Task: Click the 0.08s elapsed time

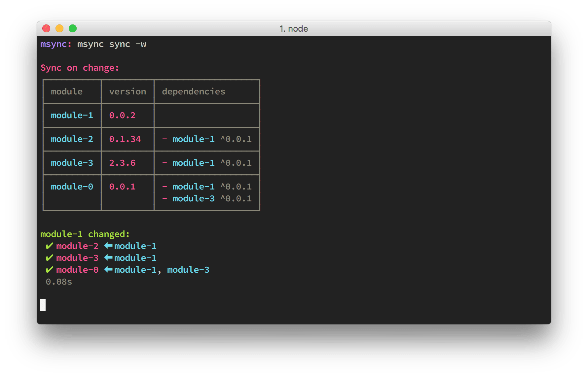Action: click(59, 282)
